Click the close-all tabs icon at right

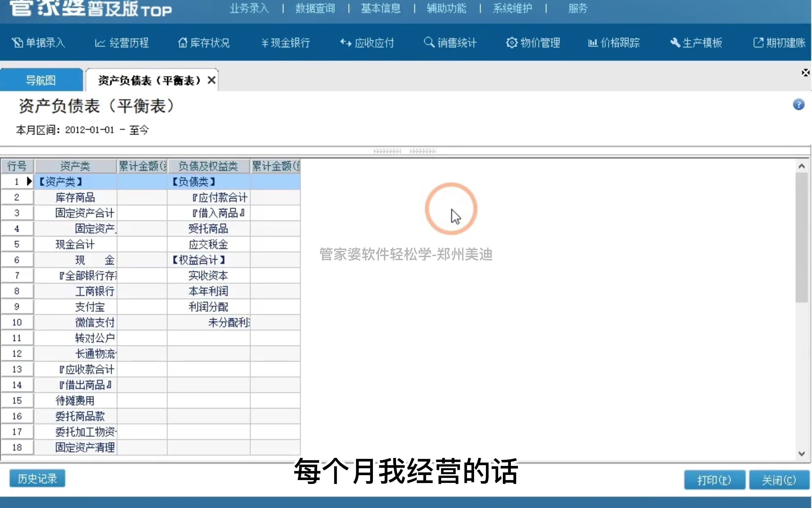point(805,73)
